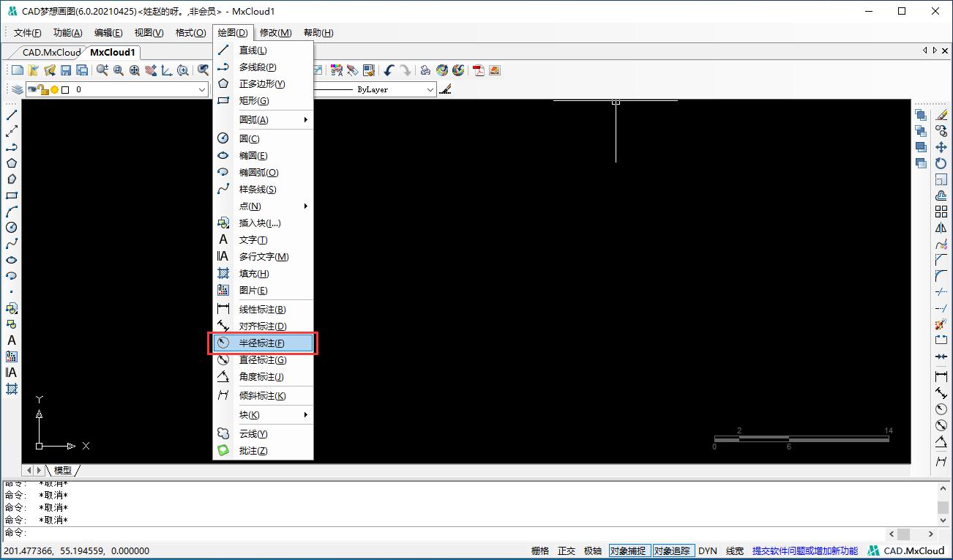Click the 提交软件问题或增加新功能 link

coord(805,550)
